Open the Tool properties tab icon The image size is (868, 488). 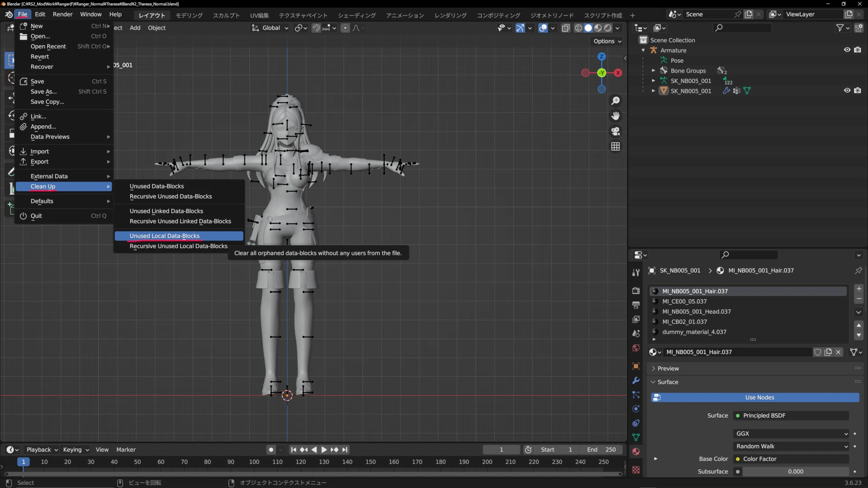[x=636, y=272]
